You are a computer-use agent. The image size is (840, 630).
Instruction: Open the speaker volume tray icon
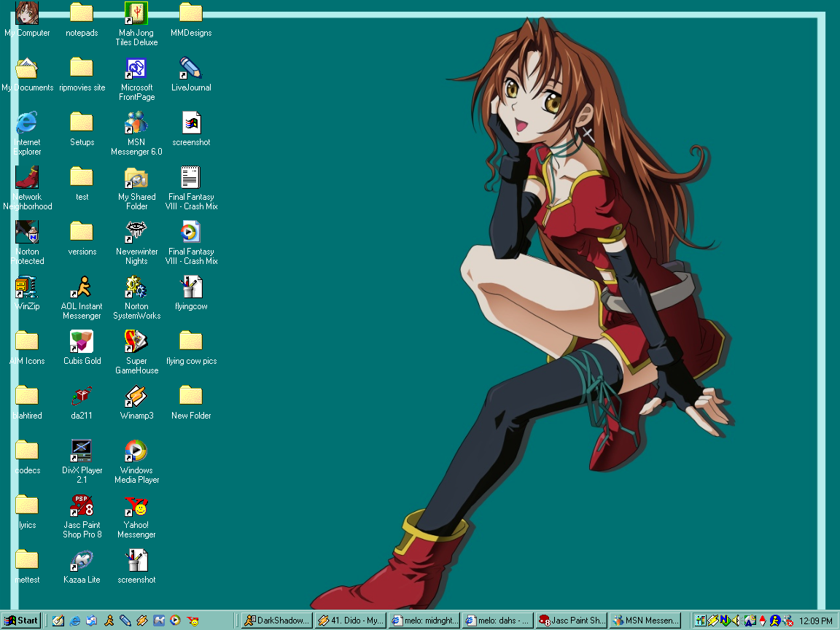tap(737, 621)
